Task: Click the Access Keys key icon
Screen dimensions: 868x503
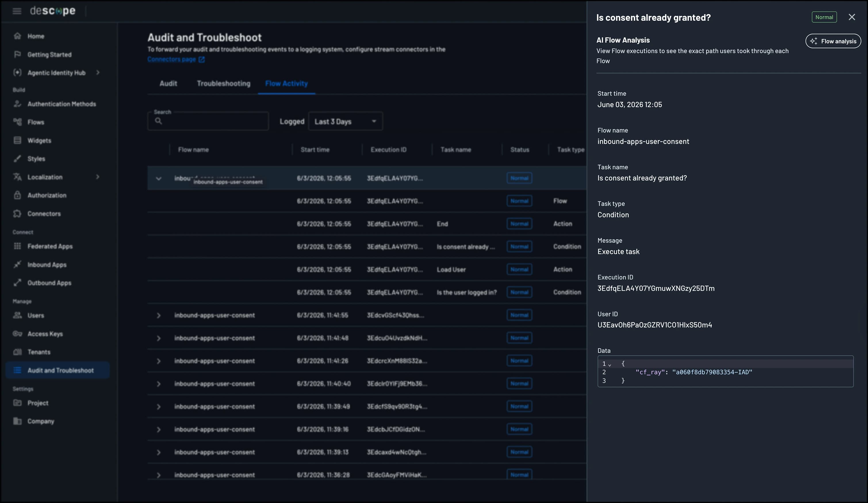Action: click(18, 334)
